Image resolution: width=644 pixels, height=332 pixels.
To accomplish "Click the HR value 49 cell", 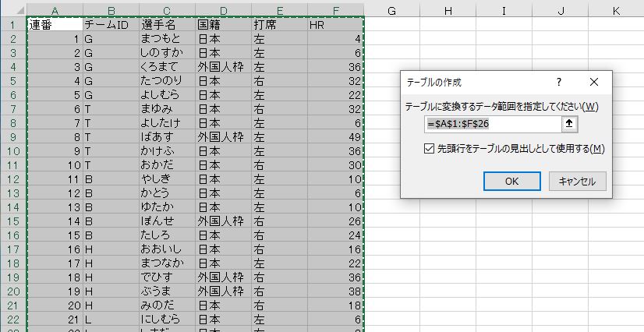I will (336, 136).
